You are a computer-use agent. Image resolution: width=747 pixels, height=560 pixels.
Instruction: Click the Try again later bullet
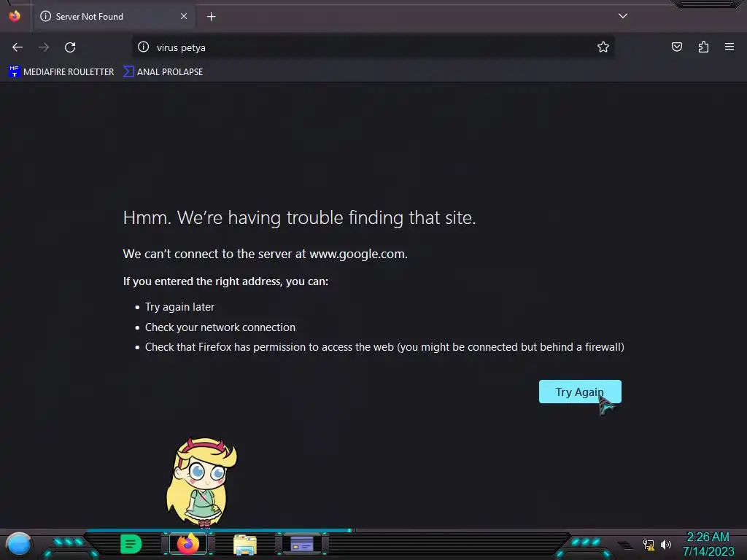pyautogui.click(x=179, y=307)
